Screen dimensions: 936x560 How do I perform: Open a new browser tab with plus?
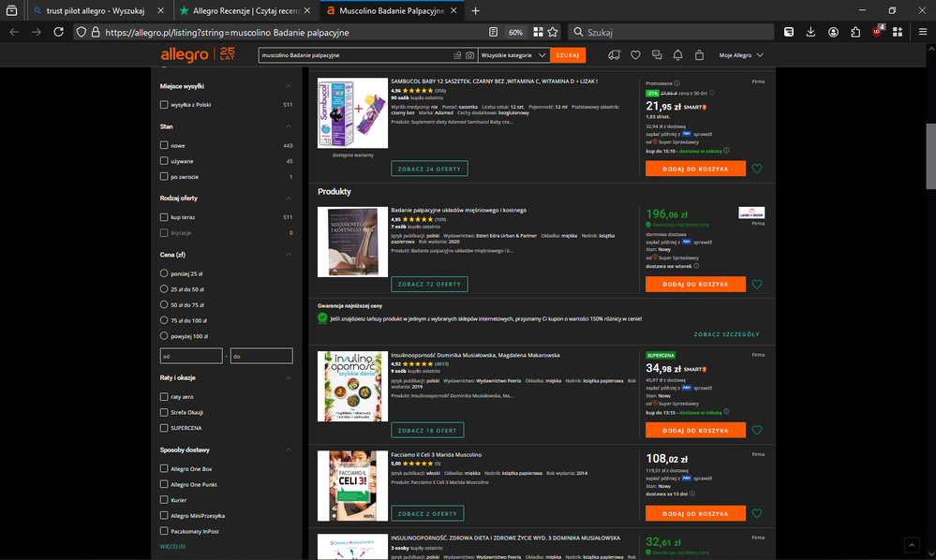tap(475, 10)
